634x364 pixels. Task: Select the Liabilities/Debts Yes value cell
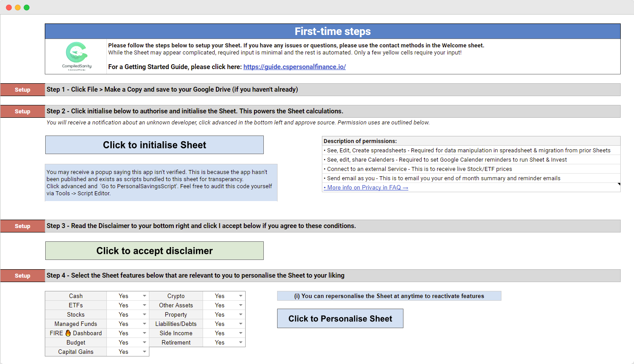point(220,324)
